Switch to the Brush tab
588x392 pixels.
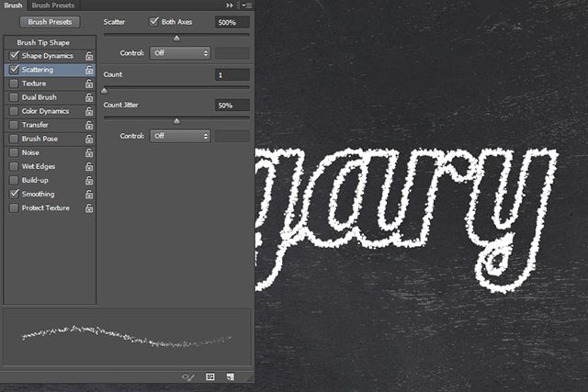[13, 6]
